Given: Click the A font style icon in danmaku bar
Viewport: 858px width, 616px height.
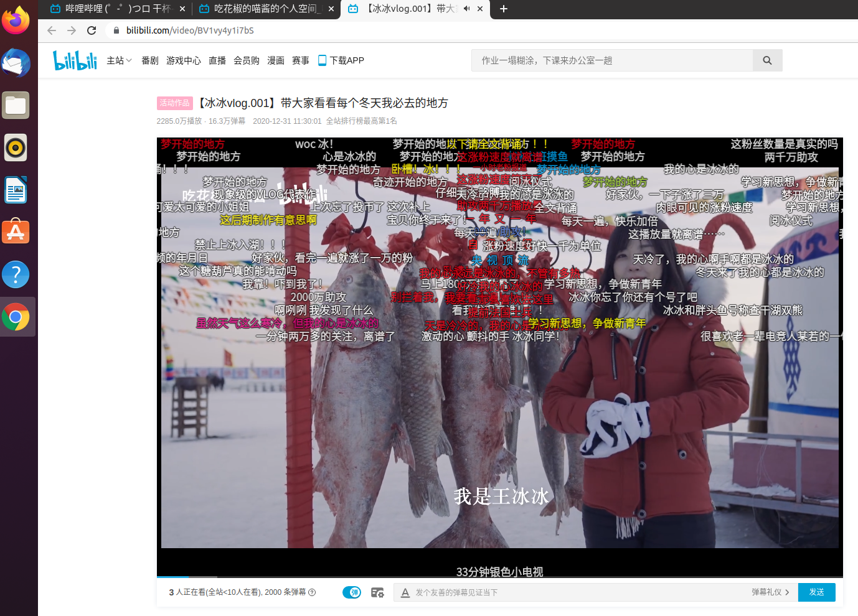Looking at the screenshot, I should (x=405, y=592).
